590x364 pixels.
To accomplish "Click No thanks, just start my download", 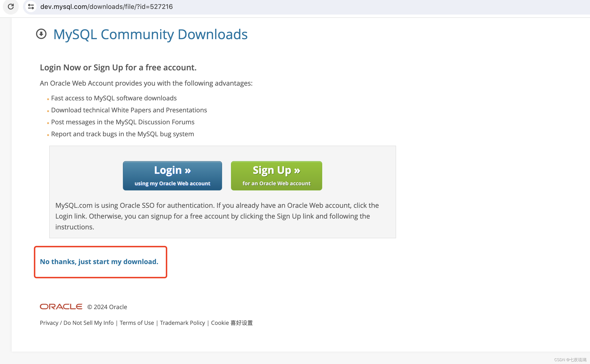I will pyautogui.click(x=99, y=262).
